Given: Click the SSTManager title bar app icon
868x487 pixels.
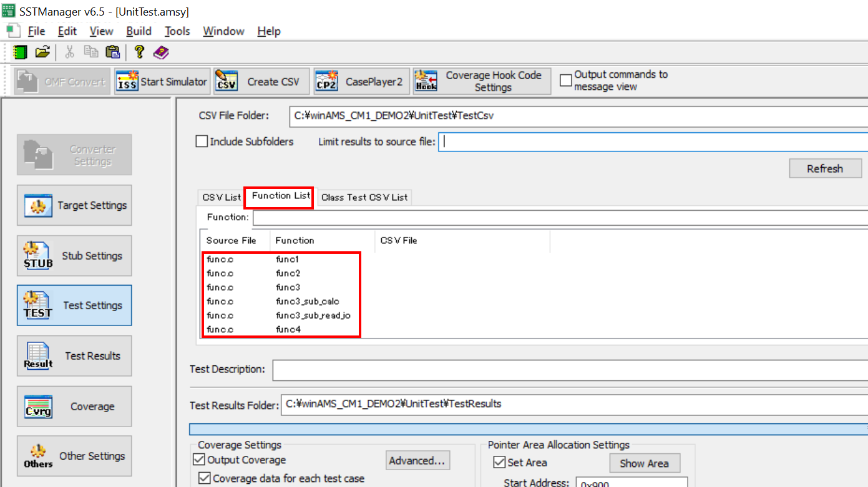Looking at the screenshot, I should [9, 11].
